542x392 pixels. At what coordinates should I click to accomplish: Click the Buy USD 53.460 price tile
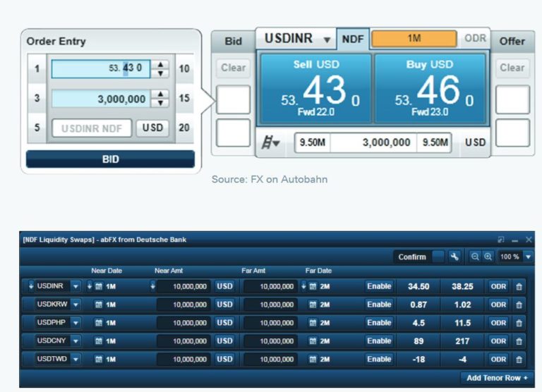tap(430, 88)
